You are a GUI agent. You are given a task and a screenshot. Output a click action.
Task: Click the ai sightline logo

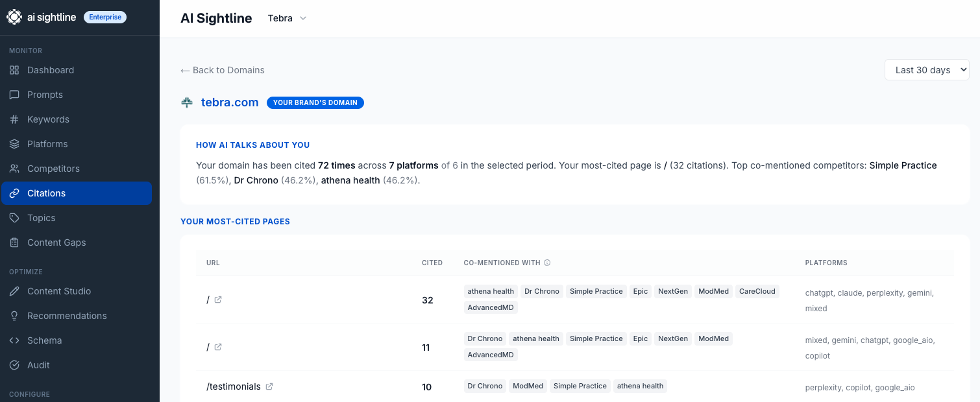click(x=43, y=18)
